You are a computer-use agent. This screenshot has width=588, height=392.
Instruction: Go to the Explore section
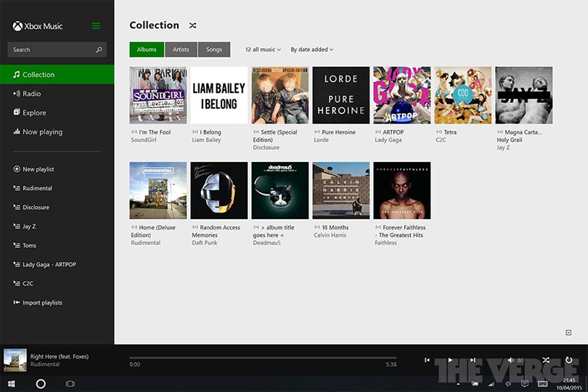pyautogui.click(x=57, y=113)
